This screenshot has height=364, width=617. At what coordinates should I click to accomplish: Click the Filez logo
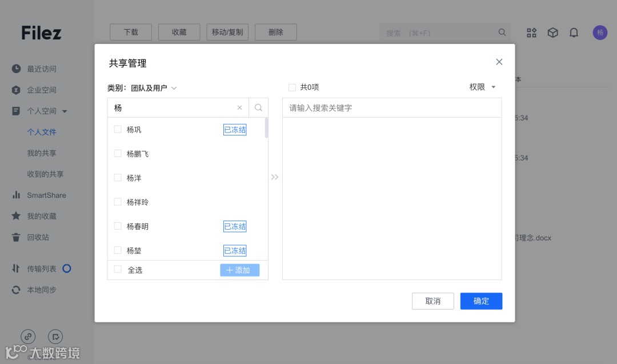(41, 33)
